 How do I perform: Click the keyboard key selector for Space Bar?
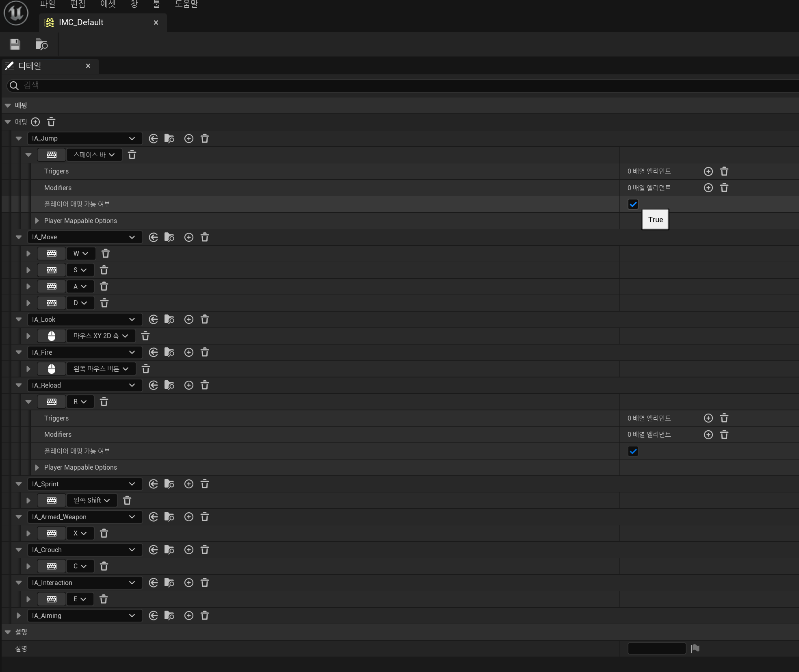click(52, 155)
